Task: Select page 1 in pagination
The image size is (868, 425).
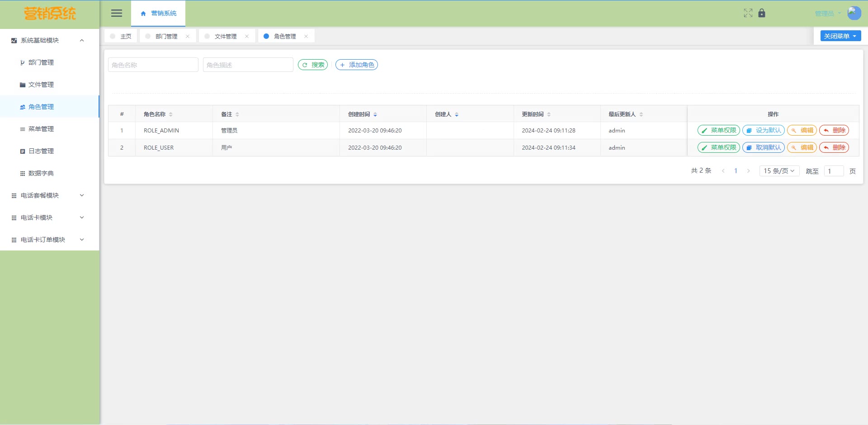Action: (736, 171)
